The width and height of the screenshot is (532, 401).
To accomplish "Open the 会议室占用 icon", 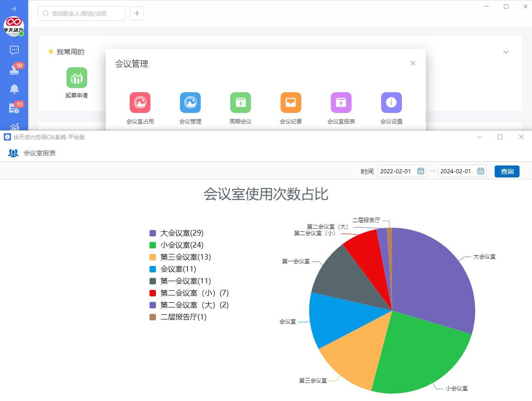I will click(140, 103).
